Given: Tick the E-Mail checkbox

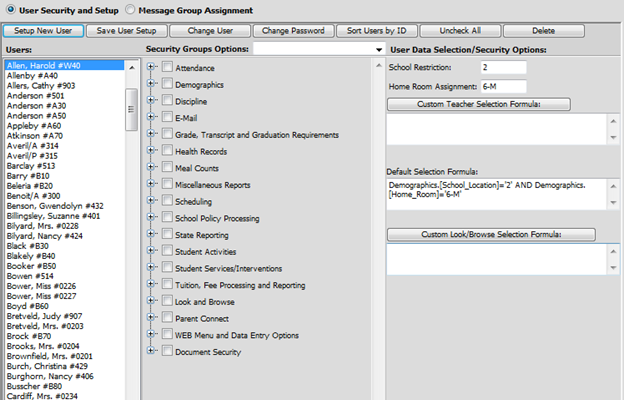Looking at the screenshot, I should coord(167,117).
